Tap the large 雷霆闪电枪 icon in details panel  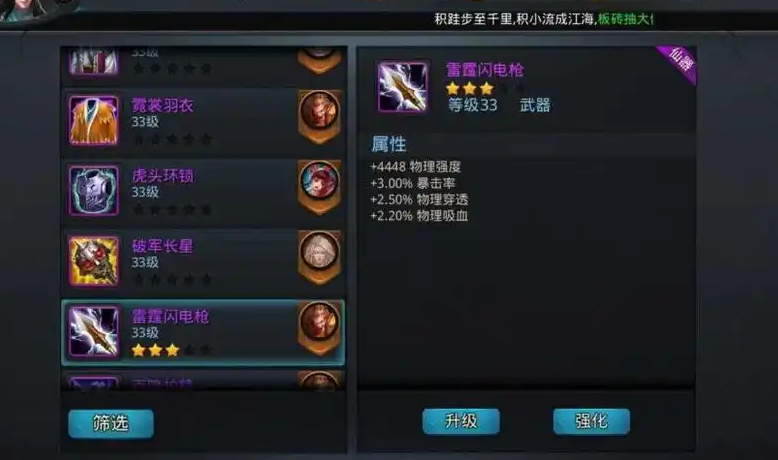click(402, 87)
